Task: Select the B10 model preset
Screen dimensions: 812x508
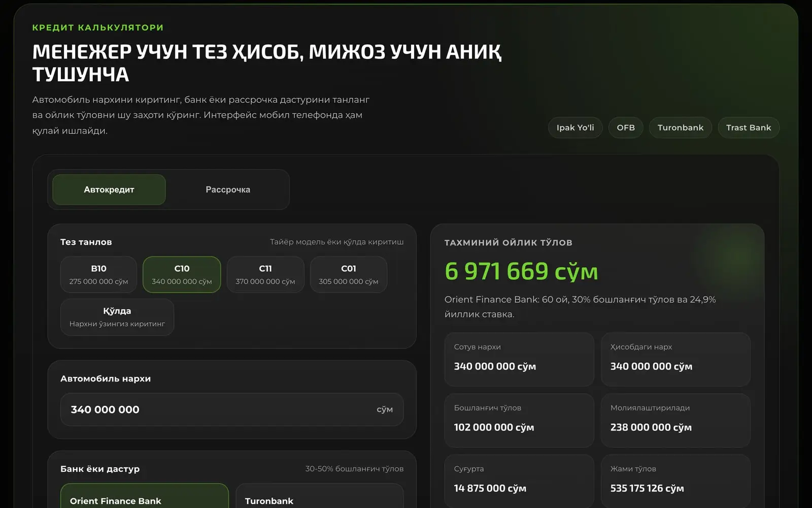Action: pyautogui.click(x=98, y=275)
